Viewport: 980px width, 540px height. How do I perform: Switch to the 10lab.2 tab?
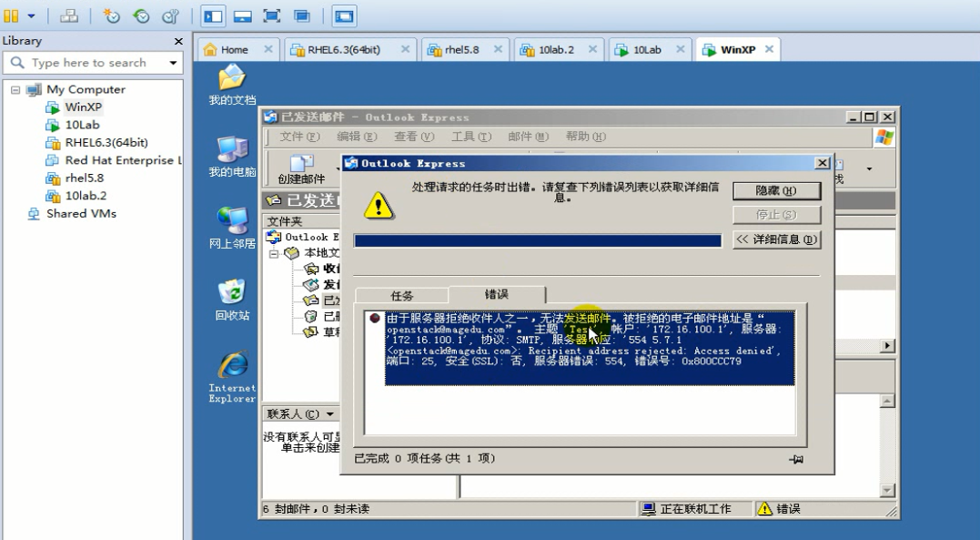tap(556, 49)
